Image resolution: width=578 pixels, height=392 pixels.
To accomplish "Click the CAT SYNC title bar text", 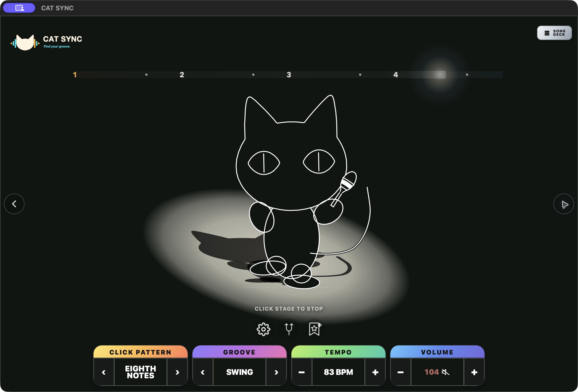I will [x=57, y=8].
